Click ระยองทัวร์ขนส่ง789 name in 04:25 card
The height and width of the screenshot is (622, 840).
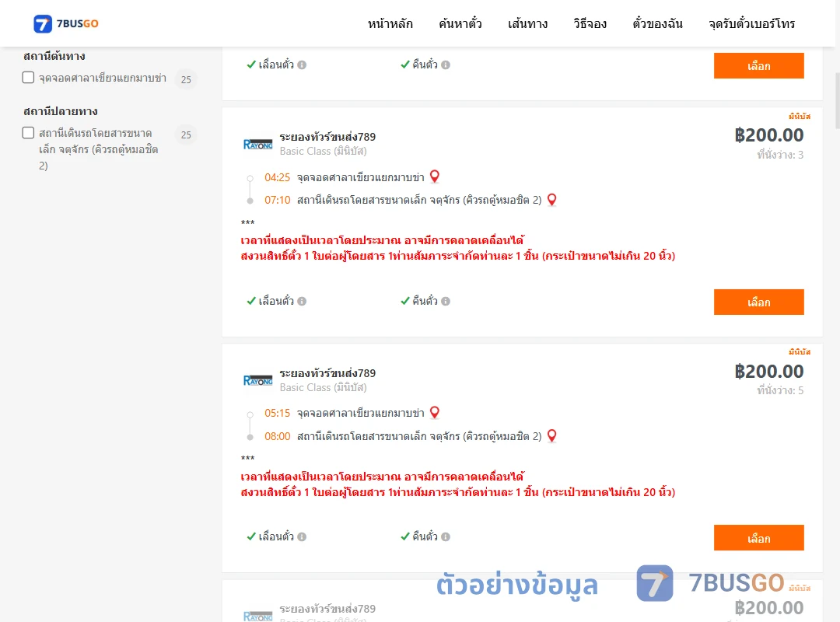coord(327,137)
